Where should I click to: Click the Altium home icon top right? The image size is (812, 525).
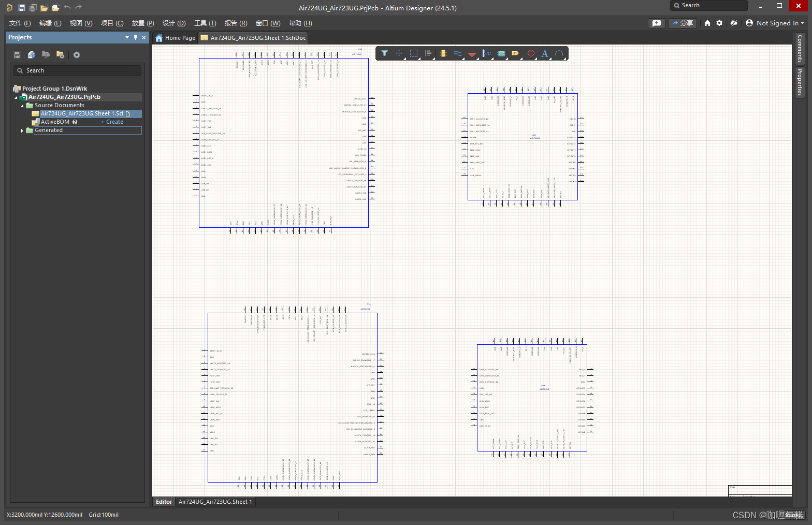click(x=707, y=23)
